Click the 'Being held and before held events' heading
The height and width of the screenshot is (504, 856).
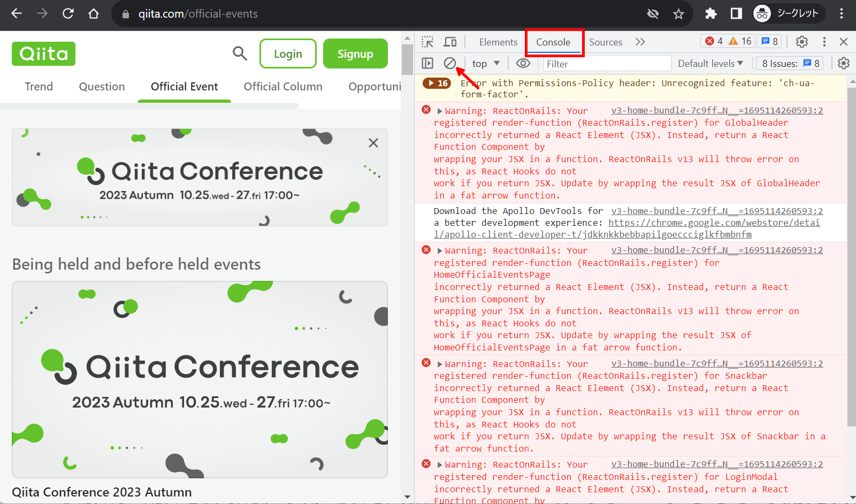point(136,264)
